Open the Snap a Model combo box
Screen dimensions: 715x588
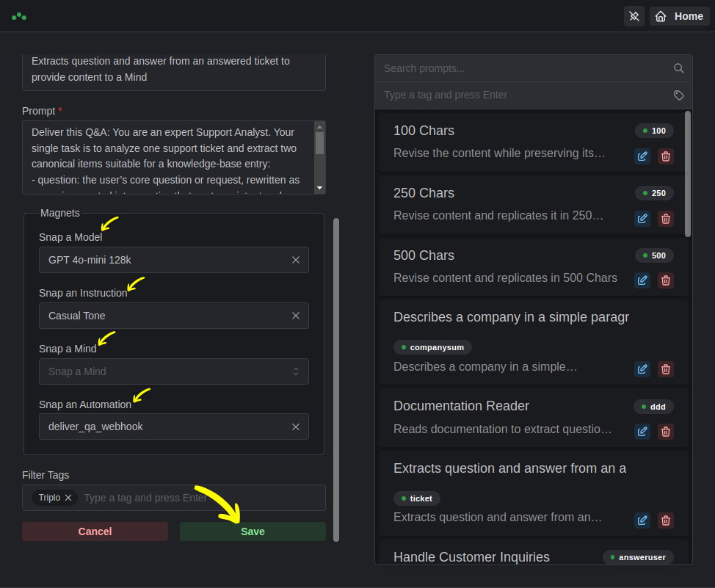pyautogui.click(x=161, y=260)
